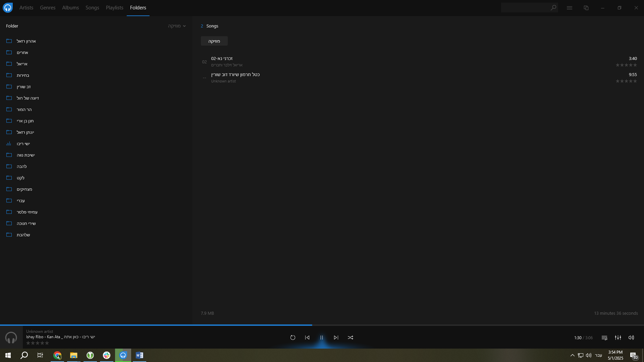Open the hamburger menu icon
This screenshot has width=644, height=362.
click(x=570, y=8)
